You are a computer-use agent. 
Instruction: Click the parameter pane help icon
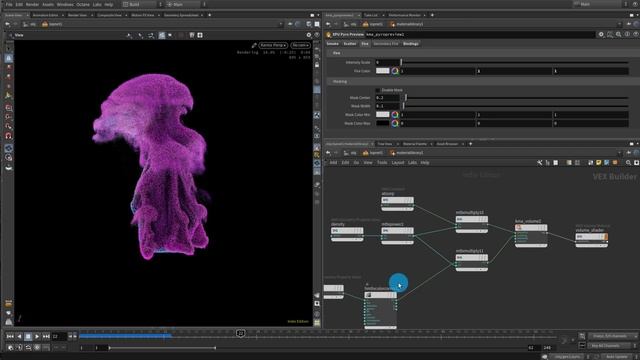coord(636,35)
